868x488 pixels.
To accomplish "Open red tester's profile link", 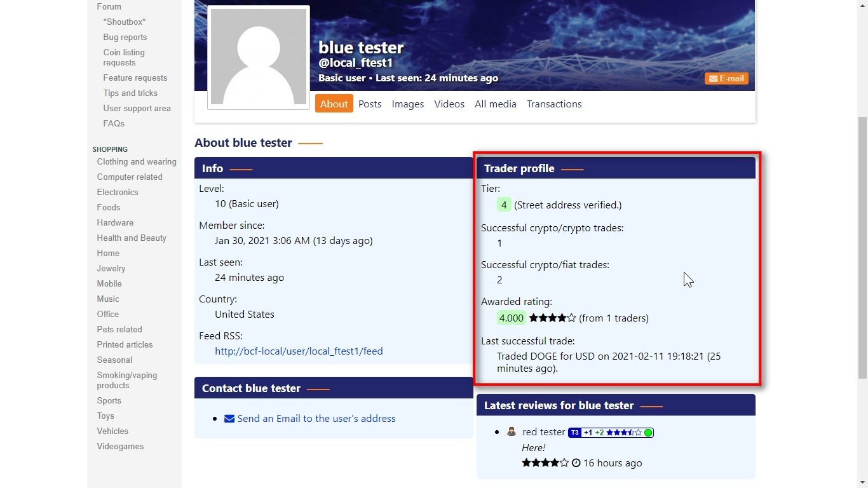I will [x=543, y=432].
